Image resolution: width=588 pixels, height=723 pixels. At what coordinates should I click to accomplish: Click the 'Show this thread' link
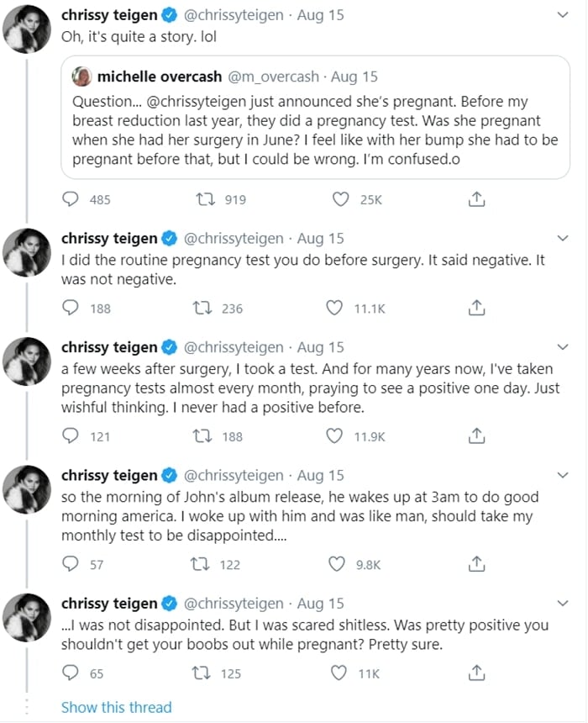pyautogui.click(x=116, y=707)
